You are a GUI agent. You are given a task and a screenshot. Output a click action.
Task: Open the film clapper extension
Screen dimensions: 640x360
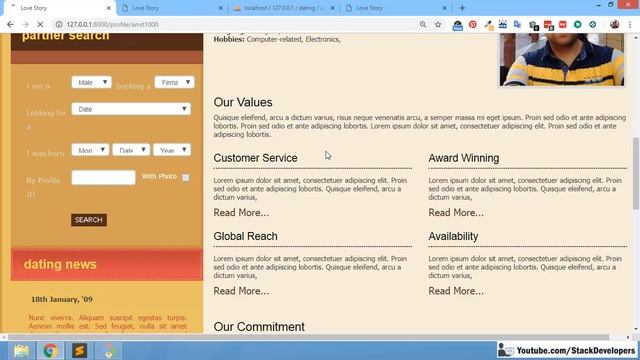point(503,24)
